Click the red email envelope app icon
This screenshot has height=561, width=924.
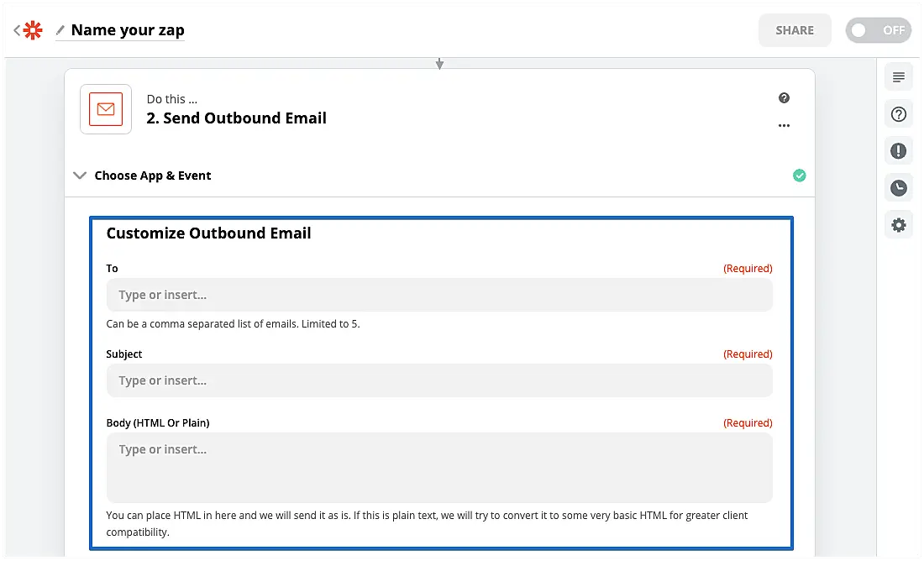tap(106, 109)
